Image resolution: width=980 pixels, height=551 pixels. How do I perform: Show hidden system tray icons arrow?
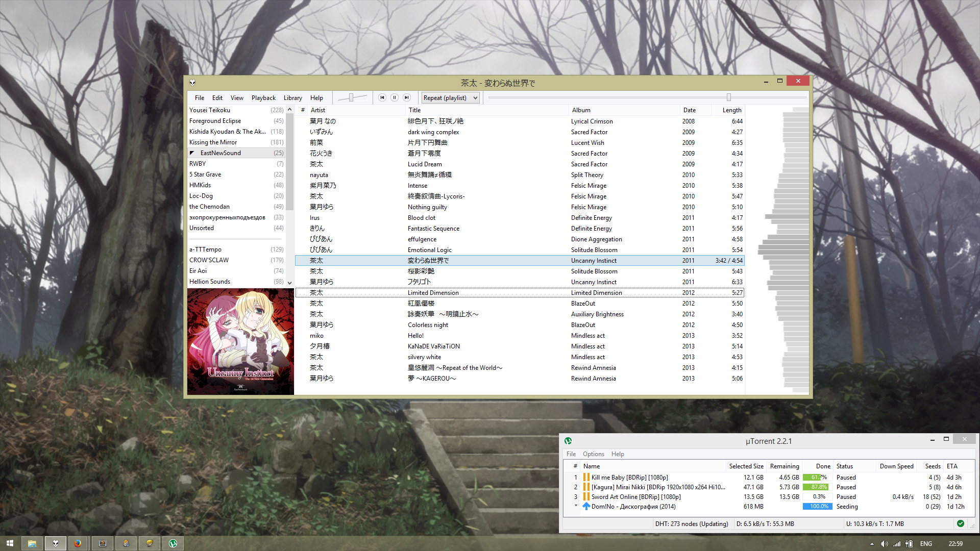point(872,544)
